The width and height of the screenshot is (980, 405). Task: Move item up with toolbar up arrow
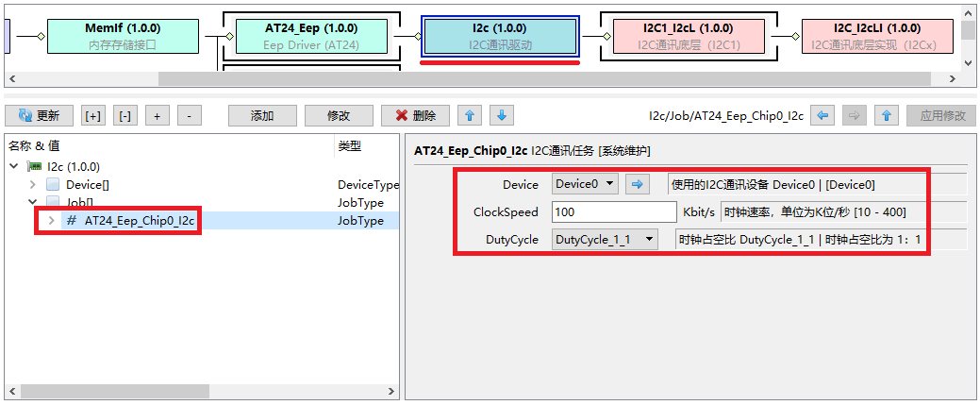pyautogui.click(x=470, y=116)
